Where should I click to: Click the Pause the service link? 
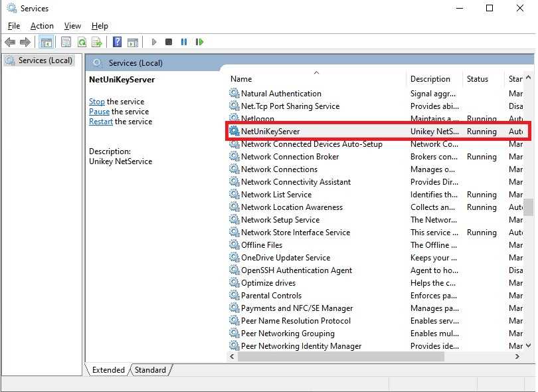[99, 112]
